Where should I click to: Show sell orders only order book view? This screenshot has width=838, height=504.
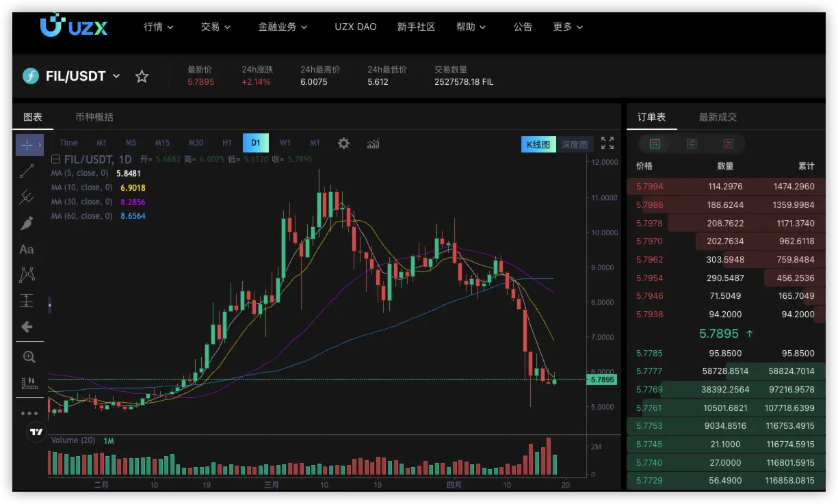point(728,144)
